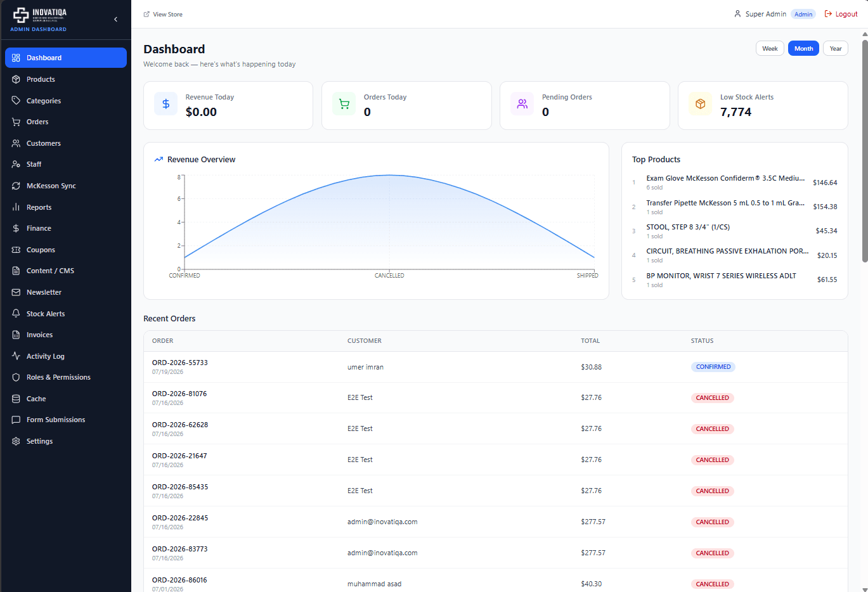Image resolution: width=868 pixels, height=592 pixels.
Task: Click the Content / CMS document icon
Action: (x=16, y=271)
